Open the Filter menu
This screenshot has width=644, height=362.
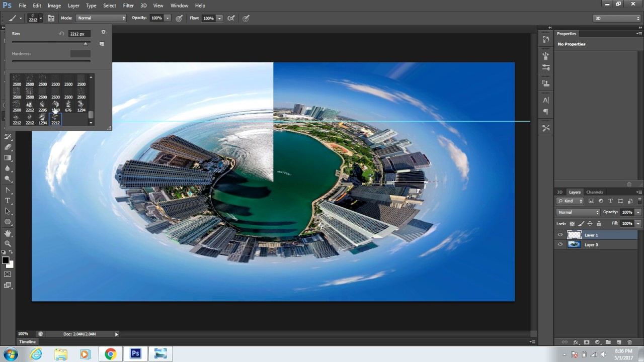[x=128, y=6]
